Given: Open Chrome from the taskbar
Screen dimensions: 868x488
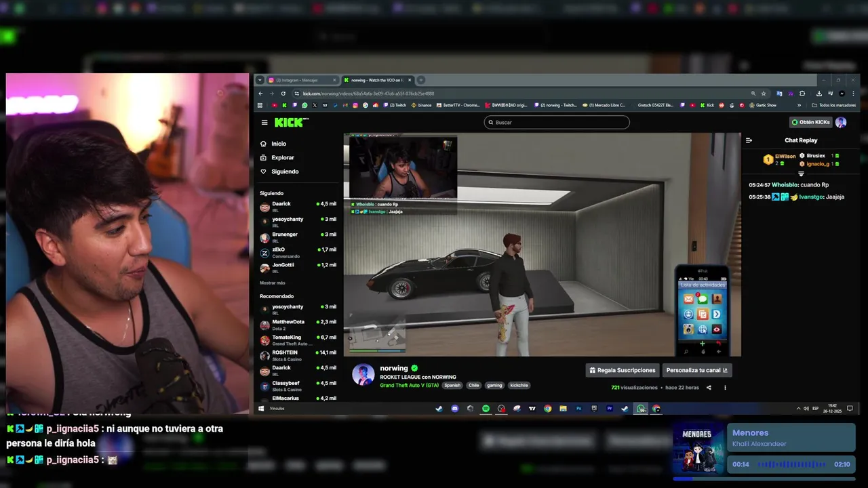Looking at the screenshot, I should click(548, 409).
